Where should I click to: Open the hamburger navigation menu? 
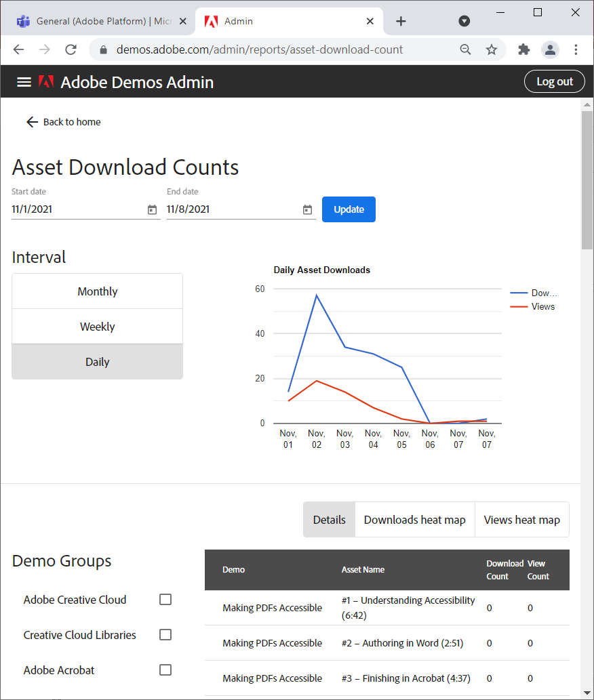[x=24, y=82]
